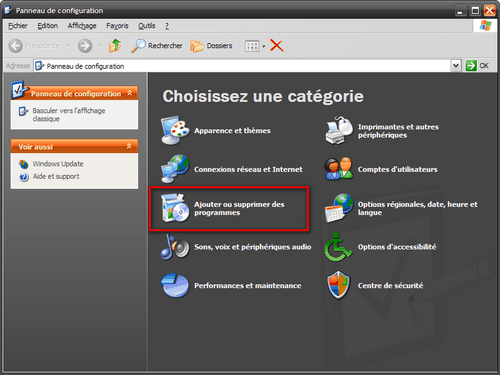Open the Aide et support link
This screenshot has width=500, height=375.
[x=56, y=176]
